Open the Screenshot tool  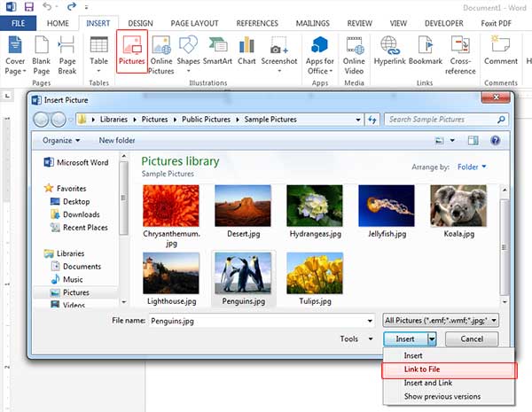pos(278,51)
